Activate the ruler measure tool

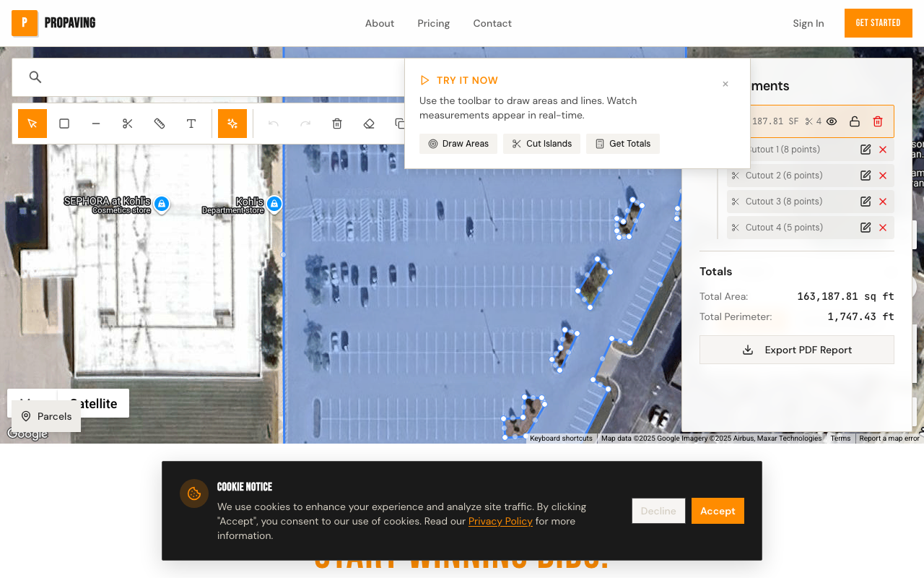tap(160, 124)
